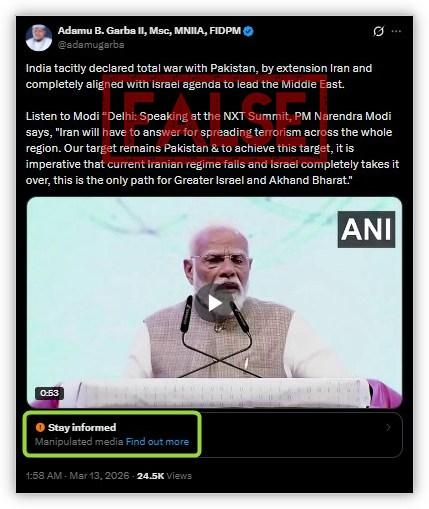Select the 'India tacitly declared total war' paragraph
429x509 pixels.
click(x=199, y=76)
